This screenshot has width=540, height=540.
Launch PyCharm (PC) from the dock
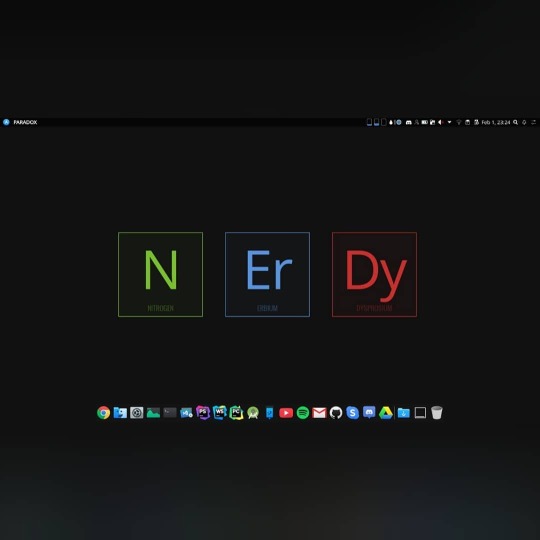[236, 413]
